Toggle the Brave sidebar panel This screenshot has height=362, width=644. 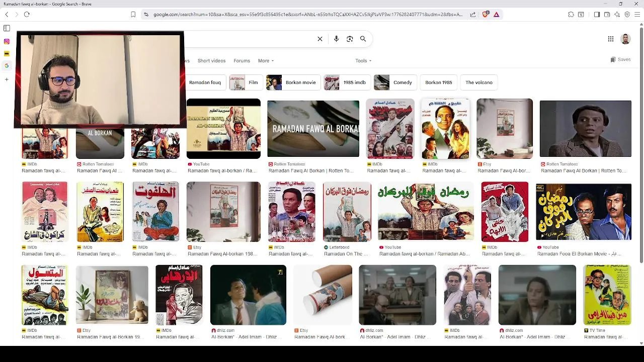(x=597, y=15)
